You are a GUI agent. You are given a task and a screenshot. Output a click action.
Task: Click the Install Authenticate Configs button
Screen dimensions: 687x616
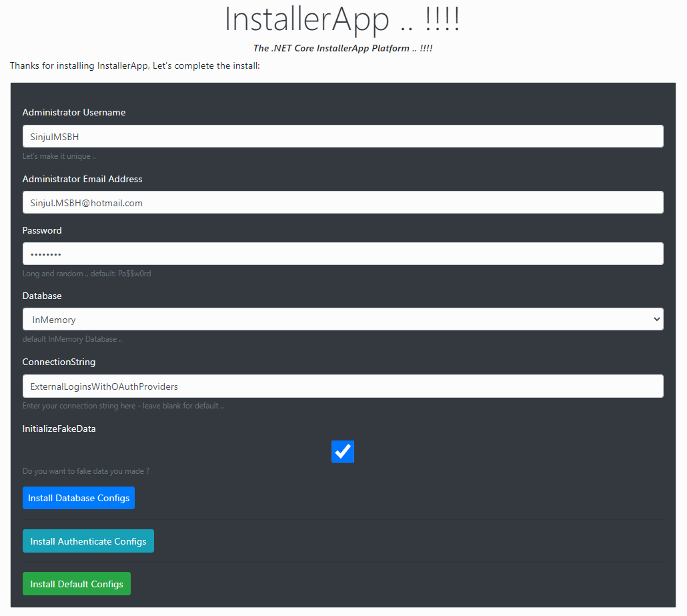(x=88, y=541)
